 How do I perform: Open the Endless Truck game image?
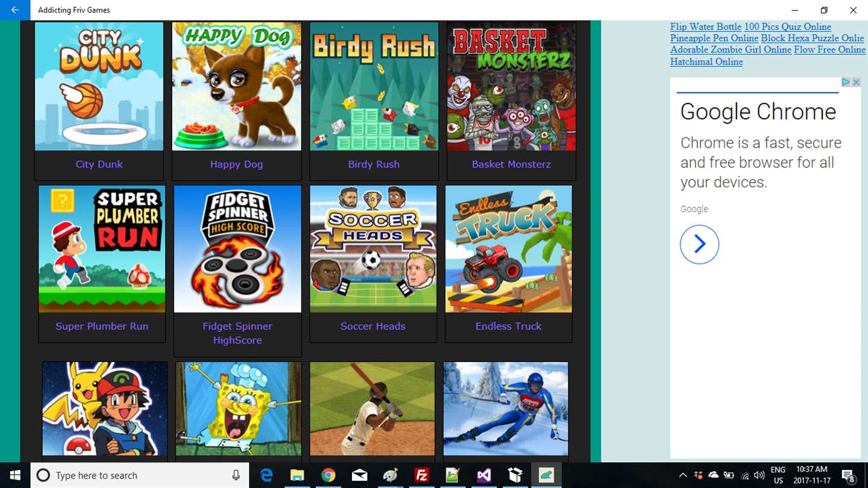[509, 249]
